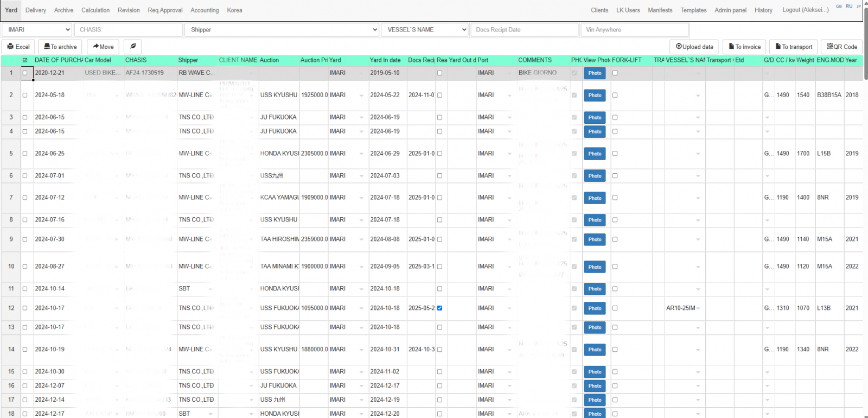Expand the Port dropdown in row 5
The image size is (868, 418).
pyautogui.click(x=509, y=154)
